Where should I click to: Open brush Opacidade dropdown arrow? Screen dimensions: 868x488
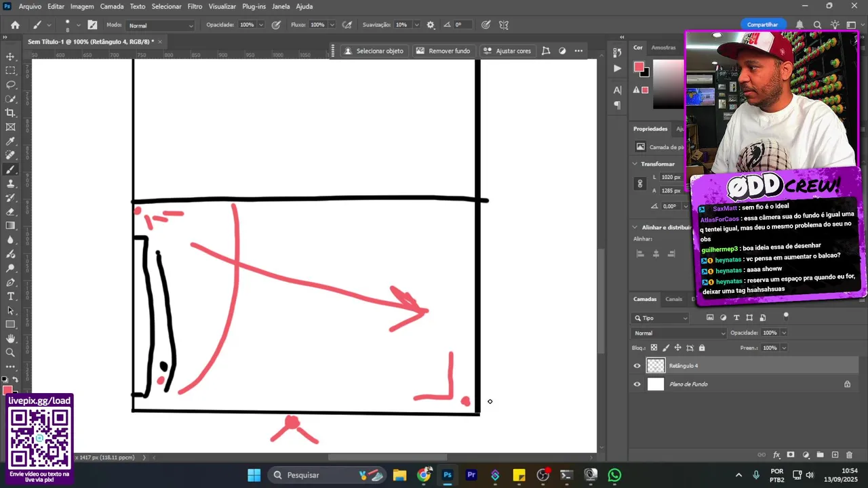coord(260,25)
